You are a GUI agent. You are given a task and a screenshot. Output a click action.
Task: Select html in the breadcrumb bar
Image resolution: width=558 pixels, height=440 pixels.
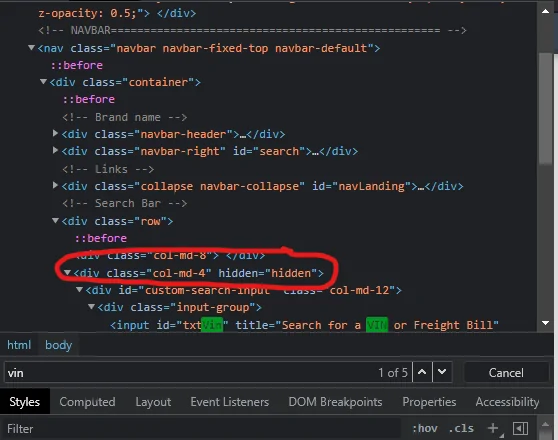pyautogui.click(x=19, y=345)
